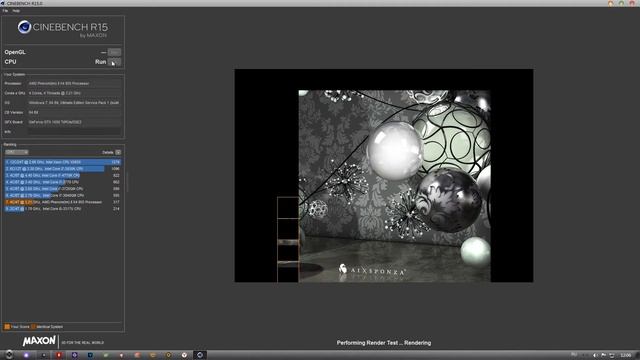Select ranking row 1 Intel Xeon X5650
Image resolution: width=640 pixels, height=360 pixels.
coord(63,162)
